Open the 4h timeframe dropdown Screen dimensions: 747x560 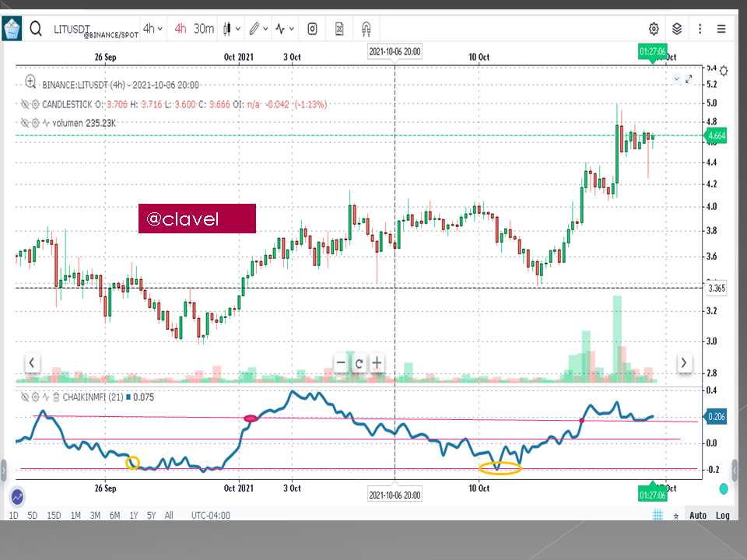(153, 29)
